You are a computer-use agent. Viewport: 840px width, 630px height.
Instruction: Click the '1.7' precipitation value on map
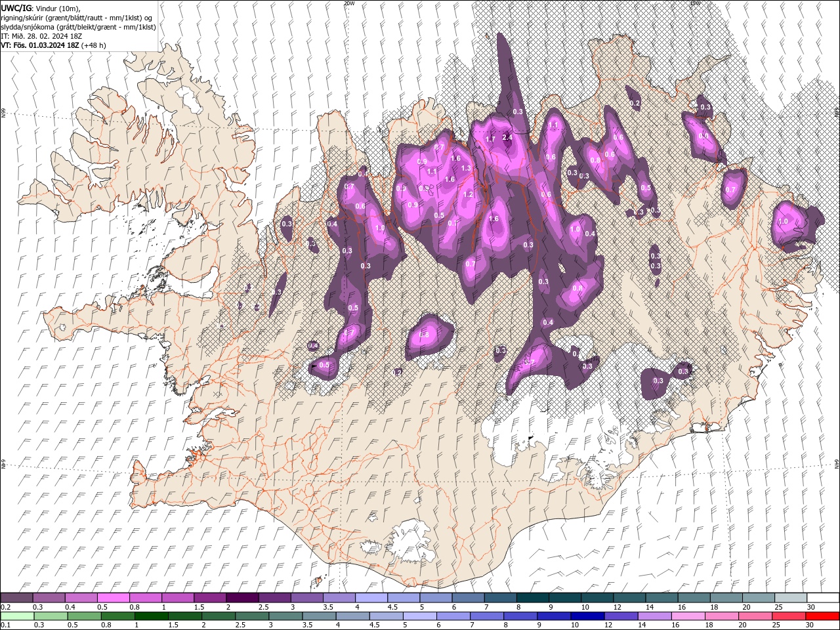point(490,139)
